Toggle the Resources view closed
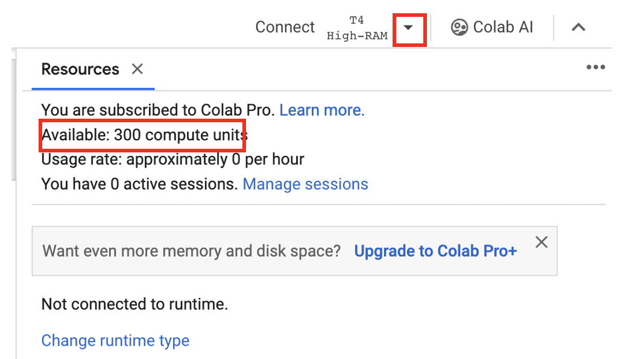Viewport: 644px width, 359px height. (x=136, y=69)
